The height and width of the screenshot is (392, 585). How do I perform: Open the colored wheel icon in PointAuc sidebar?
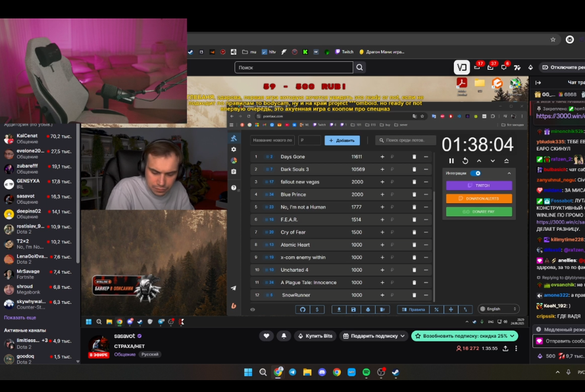point(234,160)
